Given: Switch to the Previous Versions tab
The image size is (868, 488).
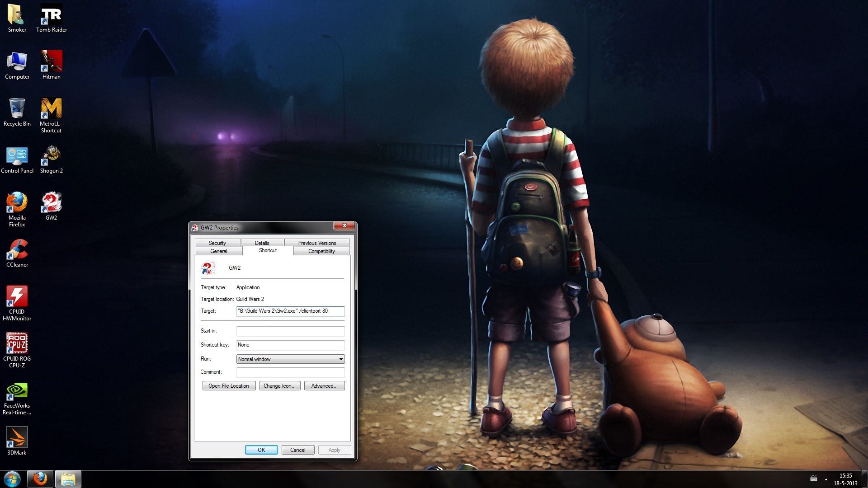Looking at the screenshot, I should [x=317, y=243].
